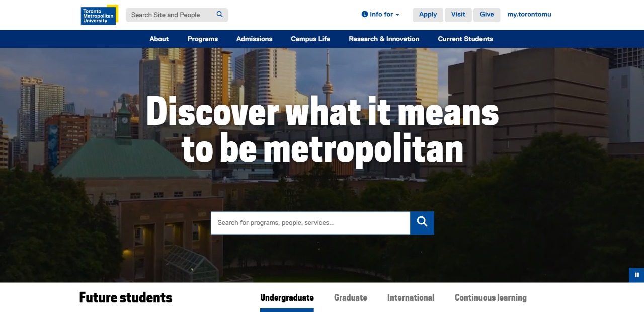Switch to the International tab

click(x=411, y=298)
